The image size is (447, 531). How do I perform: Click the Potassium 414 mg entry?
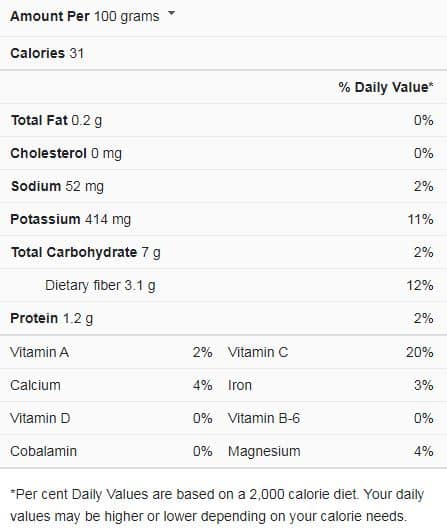[x=70, y=219]
